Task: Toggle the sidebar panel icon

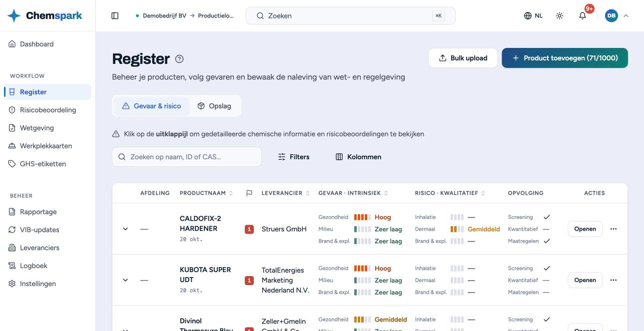Action: [115, 16]
